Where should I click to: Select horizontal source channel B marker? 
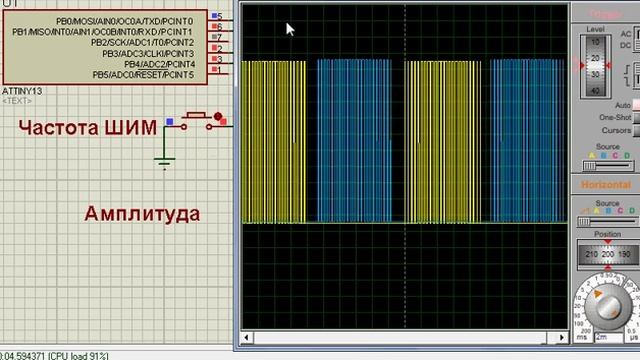(609, 211)
